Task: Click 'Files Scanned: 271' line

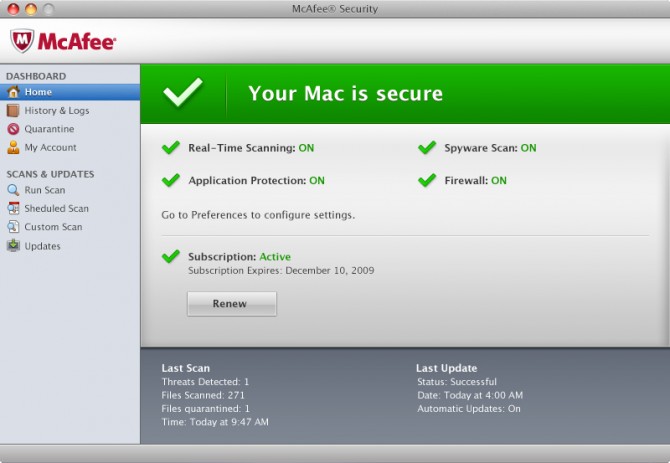Action: pyautogui.click(x=203, y=395)
